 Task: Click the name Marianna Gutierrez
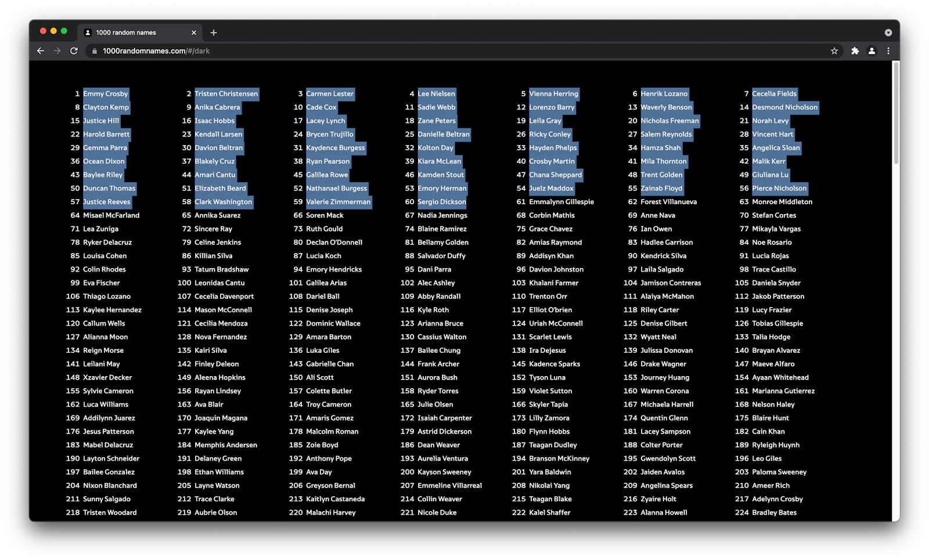[x=784, y=391]
